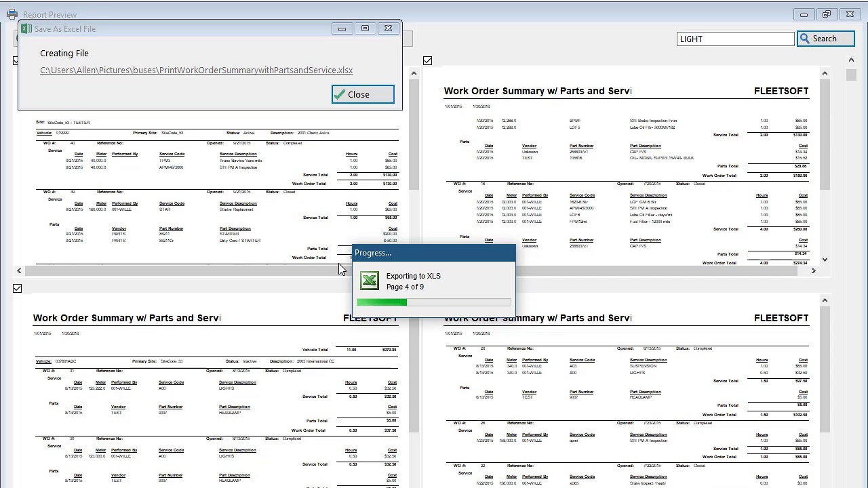Screen dimensions: 868x488
Task: Click the 'Creating File' label
Action: click(64, 53)
